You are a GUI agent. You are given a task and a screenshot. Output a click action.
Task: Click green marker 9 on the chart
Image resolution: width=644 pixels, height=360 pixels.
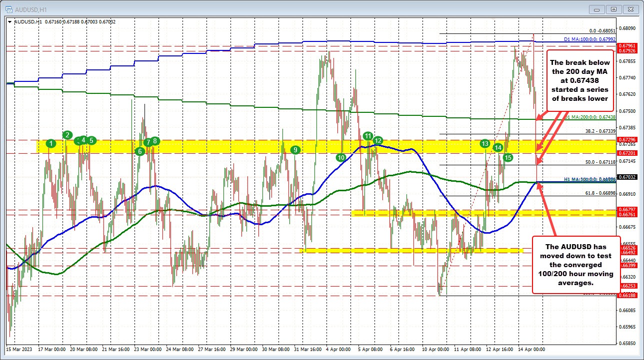pos(295,149)
